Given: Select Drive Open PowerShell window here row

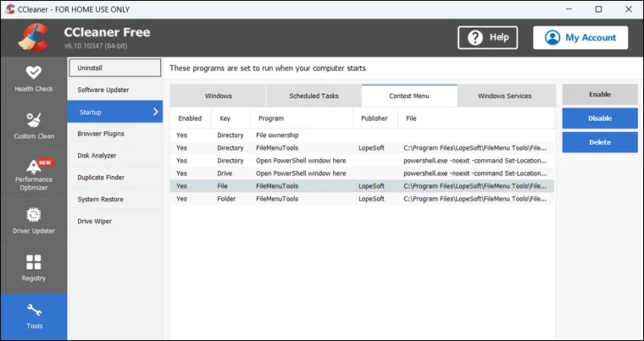Looking at the screenshot, I should tap(362, 173).
